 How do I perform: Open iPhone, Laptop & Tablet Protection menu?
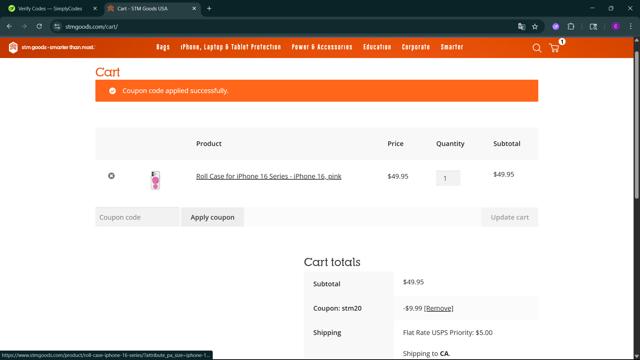[x=231, y=47]
